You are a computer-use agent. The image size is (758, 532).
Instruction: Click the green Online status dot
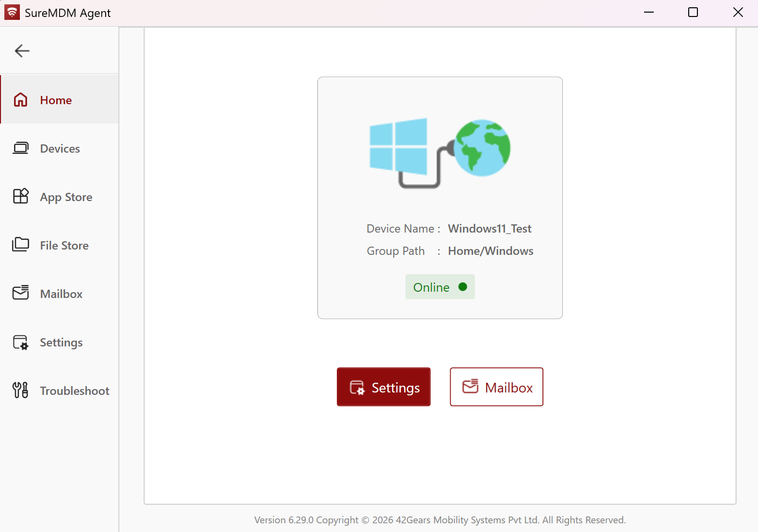point(463,287)
